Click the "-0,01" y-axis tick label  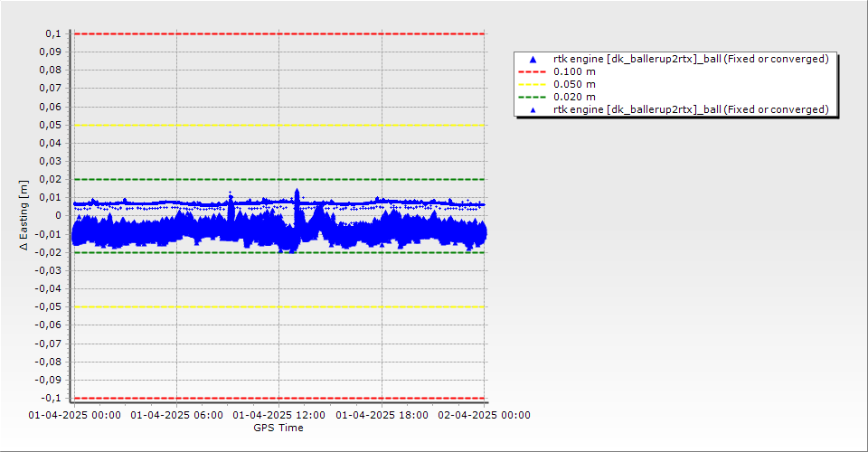pyautogui.click(x=49, y=234)
